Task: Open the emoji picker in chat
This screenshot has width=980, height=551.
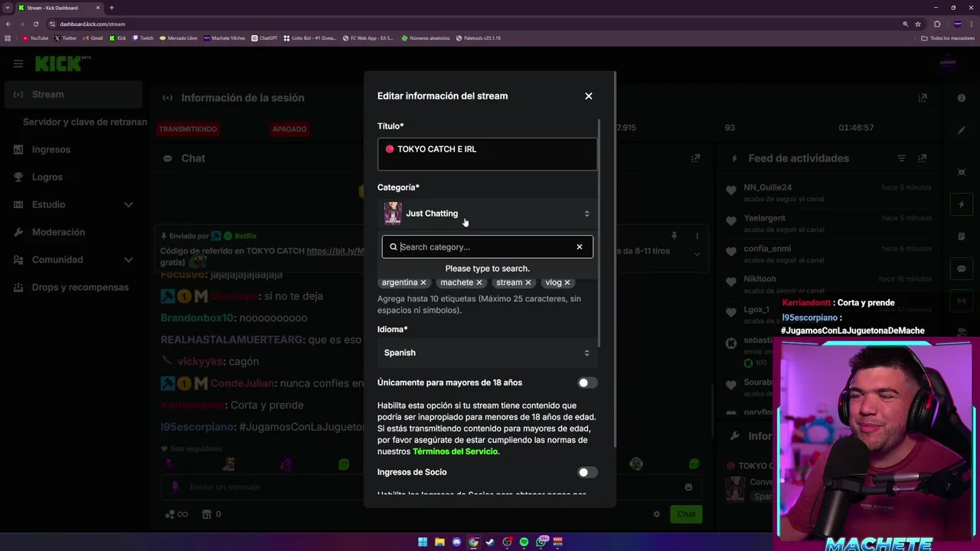Action: [x=688, y=487]
